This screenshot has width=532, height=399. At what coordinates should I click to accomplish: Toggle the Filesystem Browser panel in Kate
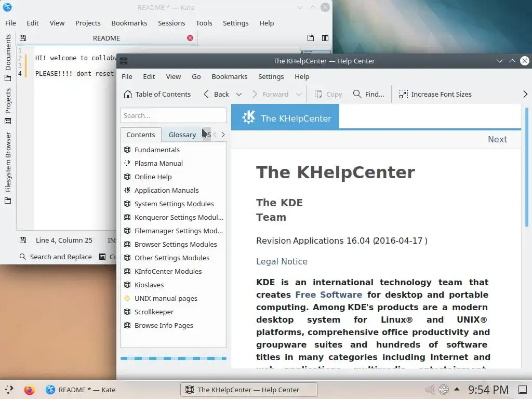pos(8,168)
